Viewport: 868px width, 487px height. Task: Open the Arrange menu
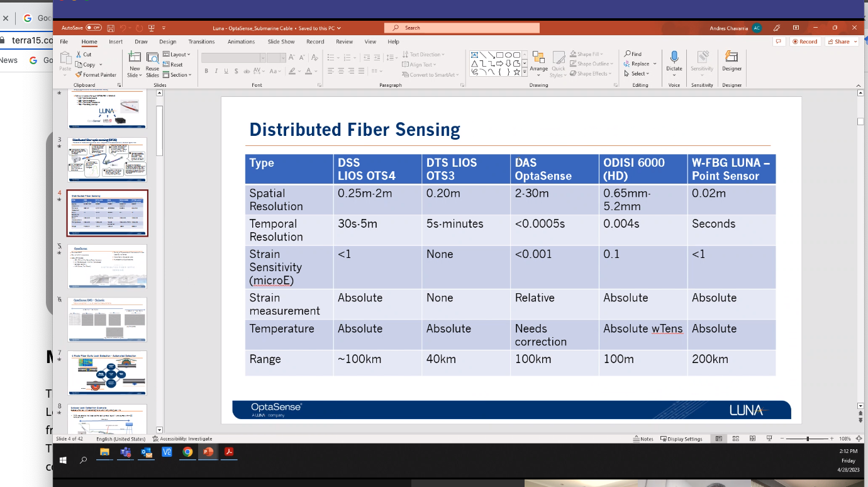(538, 64)
